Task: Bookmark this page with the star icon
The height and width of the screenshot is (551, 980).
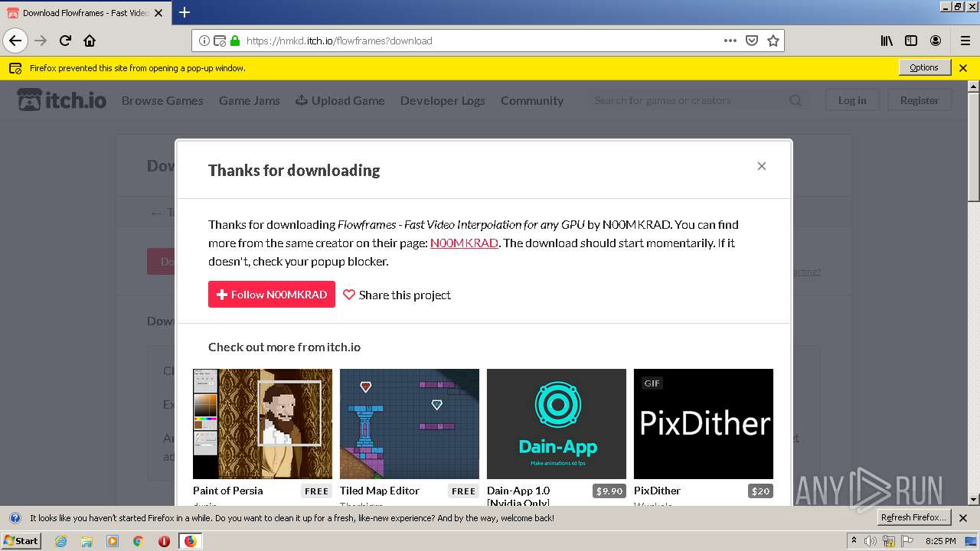Action: pos(773,41)
